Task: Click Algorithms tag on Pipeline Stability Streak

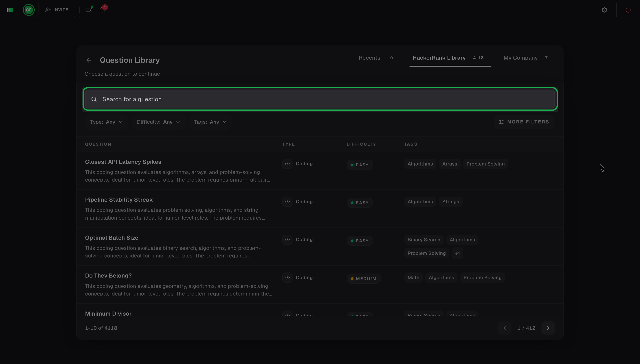Action: point(420,202)
